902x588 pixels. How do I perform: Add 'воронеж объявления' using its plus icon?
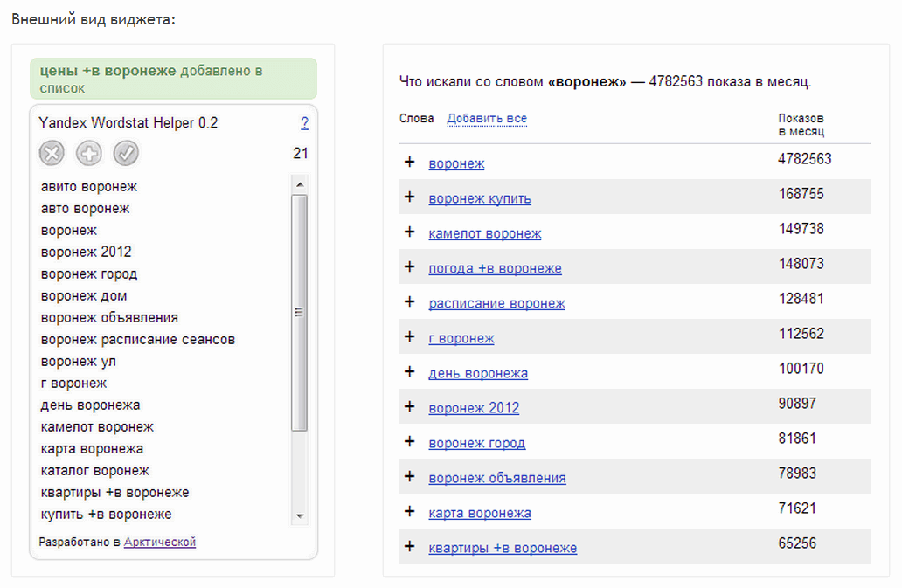410,476
